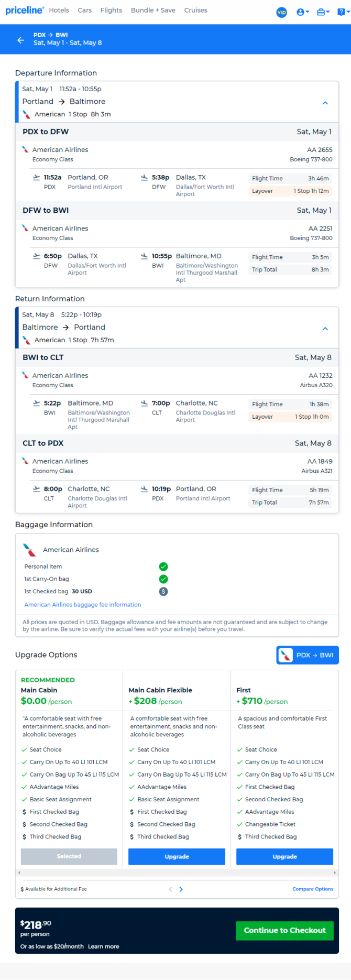Select the PDX → BWI upgrade segment tab
The image size is (351, 980).
308,655
